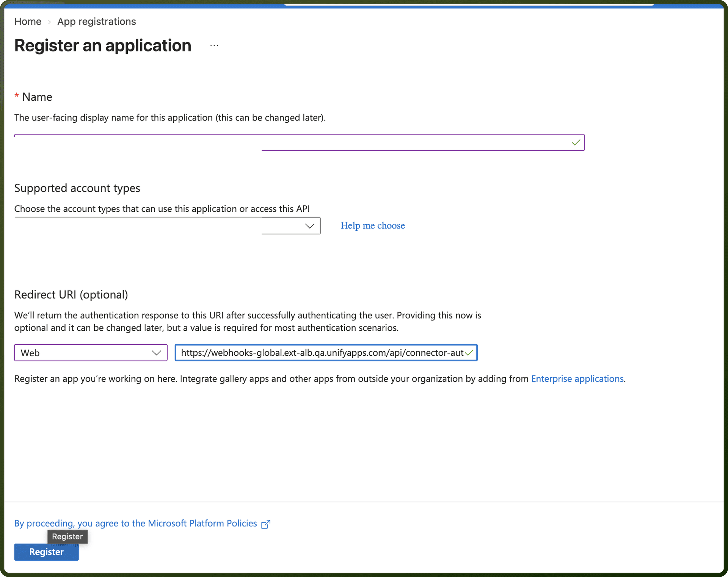Screen dimensions: 728x577
Task: Click the Redirect URI input field
Action: click(326, 353)
